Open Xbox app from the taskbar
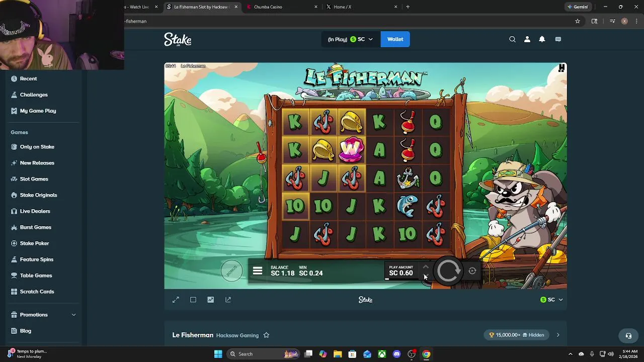This screenshot has height=362, width=644. [x=382, y=354]
